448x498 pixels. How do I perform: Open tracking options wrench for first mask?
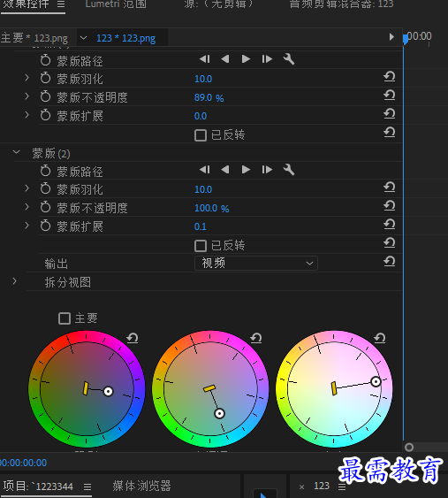tap(289, 59)
